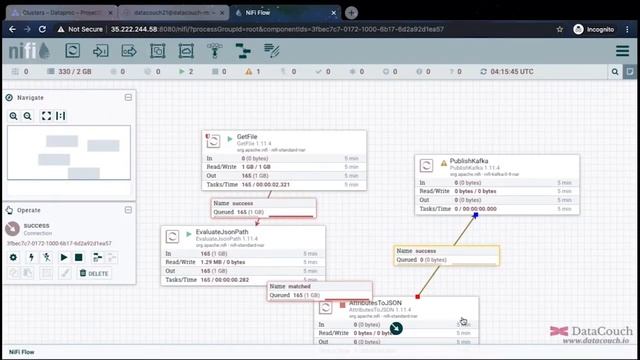Click the change color brush icon
Screen dimensions: 640x360
64,273
